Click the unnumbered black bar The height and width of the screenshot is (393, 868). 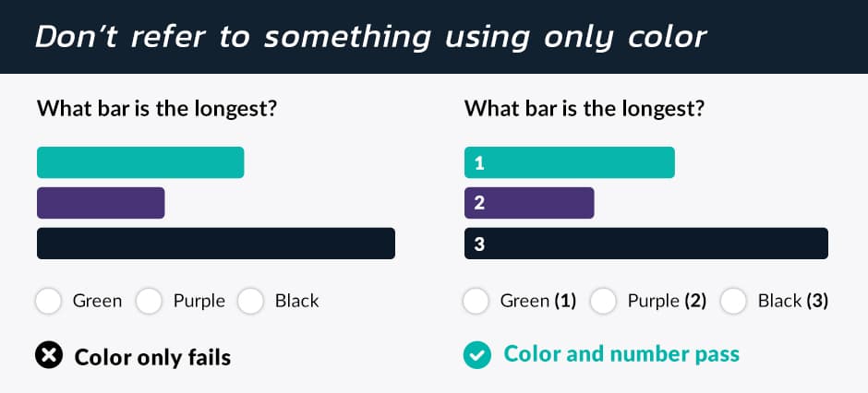click(216, 244)
